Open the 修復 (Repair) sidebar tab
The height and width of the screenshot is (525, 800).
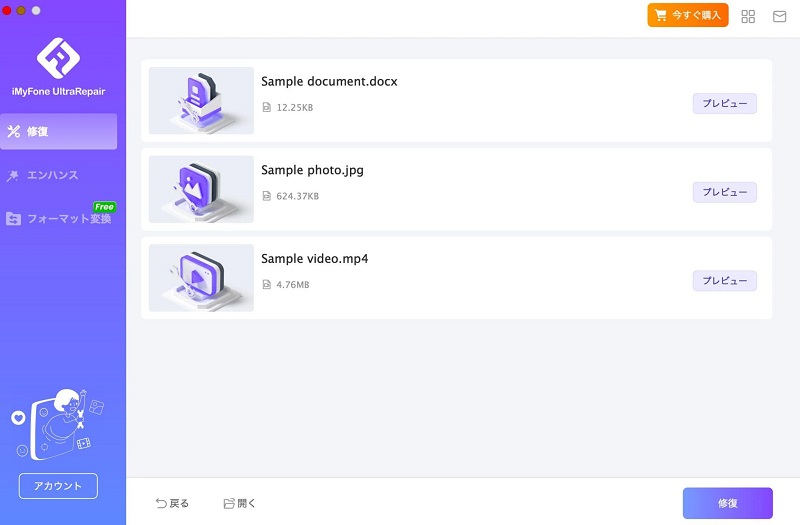[59, 132]
